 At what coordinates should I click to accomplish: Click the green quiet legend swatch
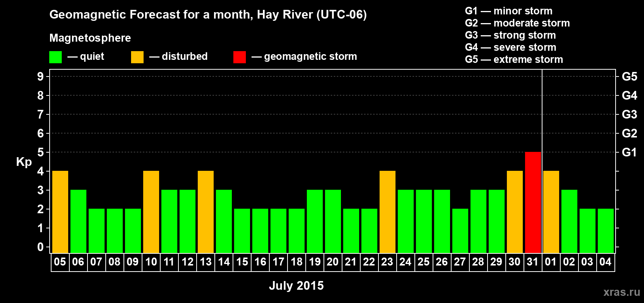click(x=55, y=57)
